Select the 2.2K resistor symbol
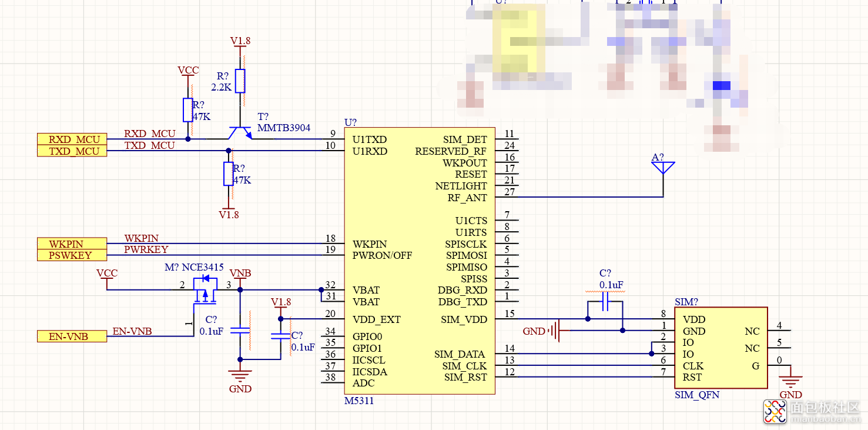 pyautogui.click(x=240, y=81)
